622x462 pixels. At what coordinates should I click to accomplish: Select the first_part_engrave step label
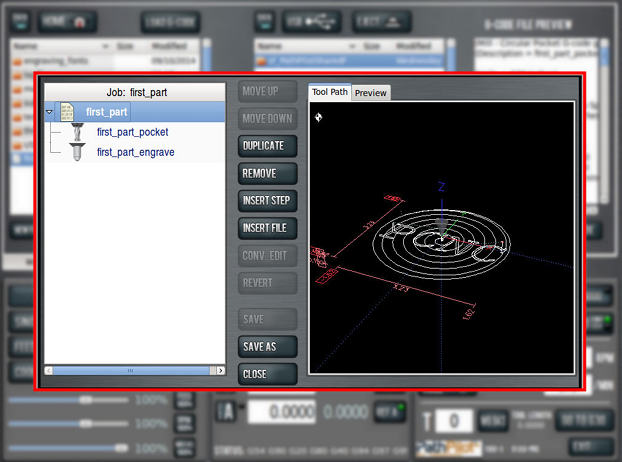point(135,152)
